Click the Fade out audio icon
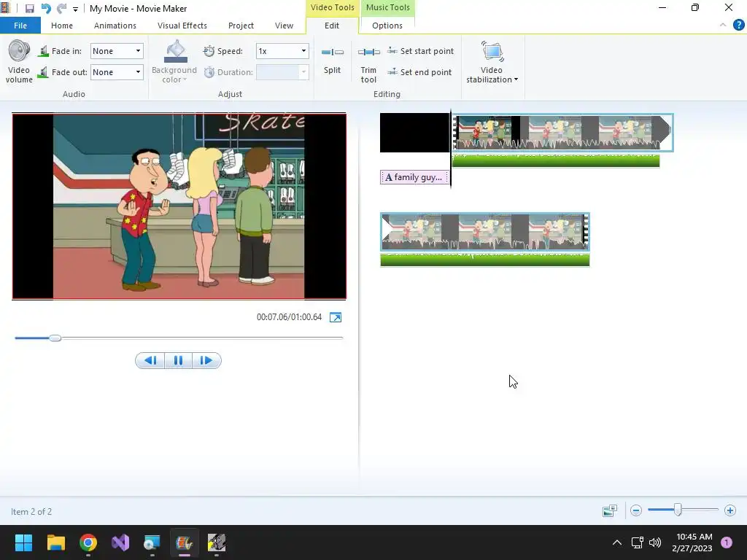Screen dimensions: 747x560 [x=43, y=72]
